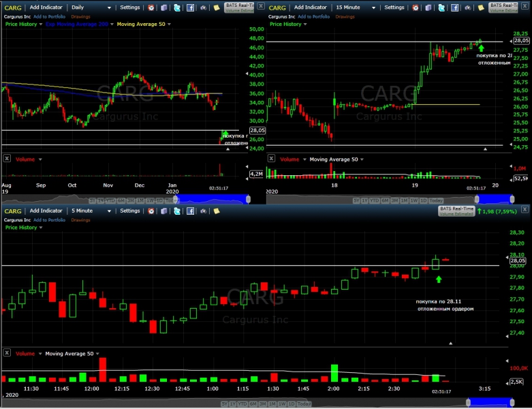Open Settings in Daily chart

click(x=129, y=7)
